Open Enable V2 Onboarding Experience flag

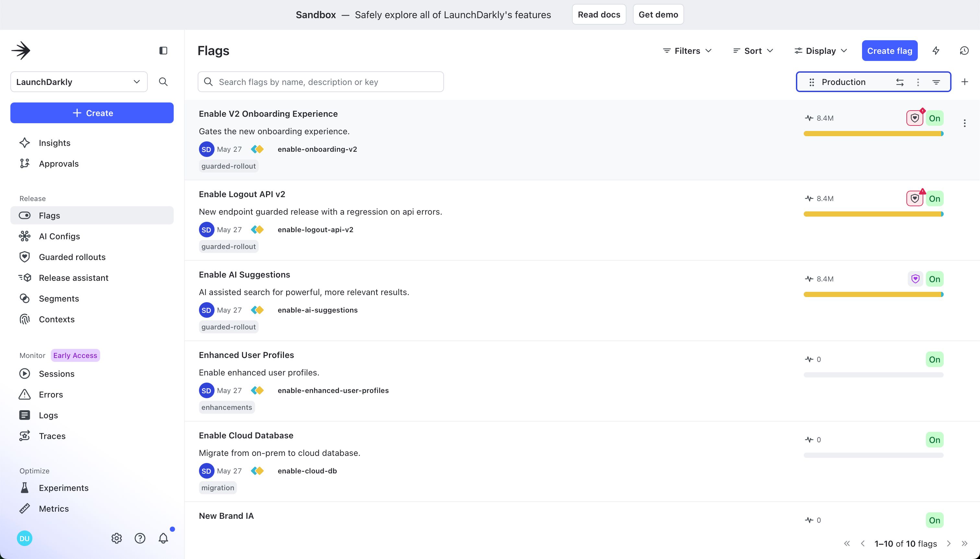coord(268,113)
